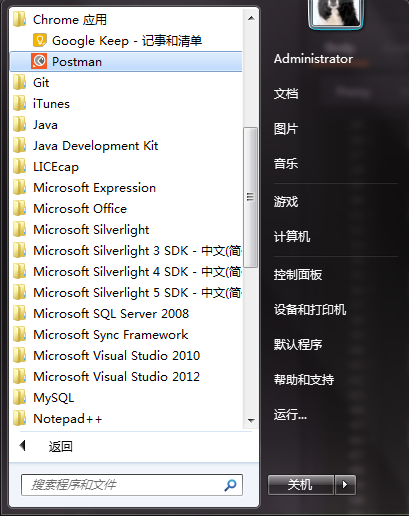409x516 pixels.
Task: Click the program list scrollbar thumb
Action: 250,197
